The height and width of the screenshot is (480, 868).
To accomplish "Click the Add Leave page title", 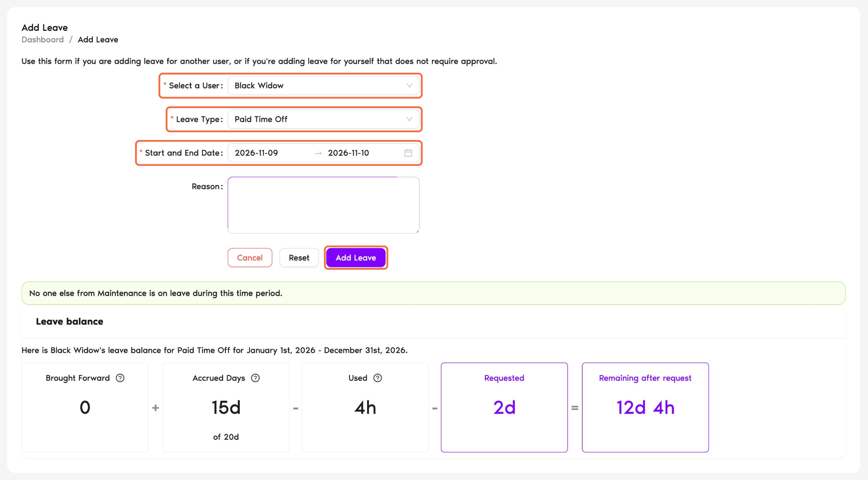I will [x=45, y=28].
